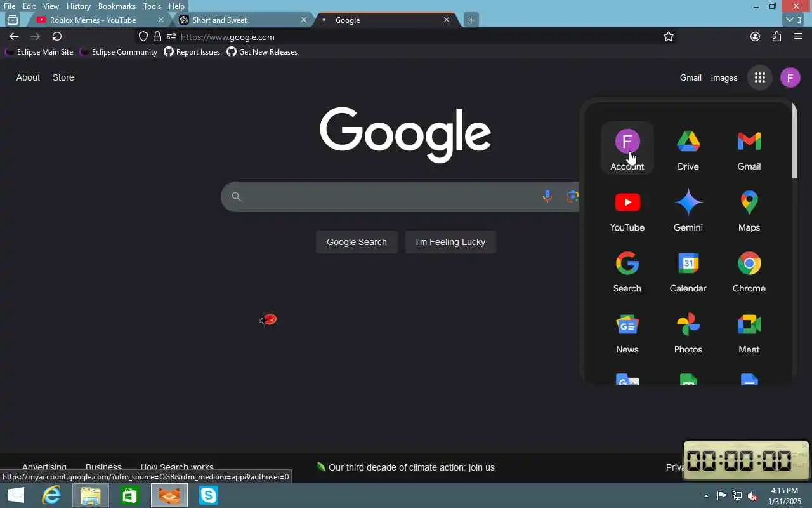Open the Tools menu
Image resolution: width=812 pixels, height=508 pixels.
[x=152, y=6]
